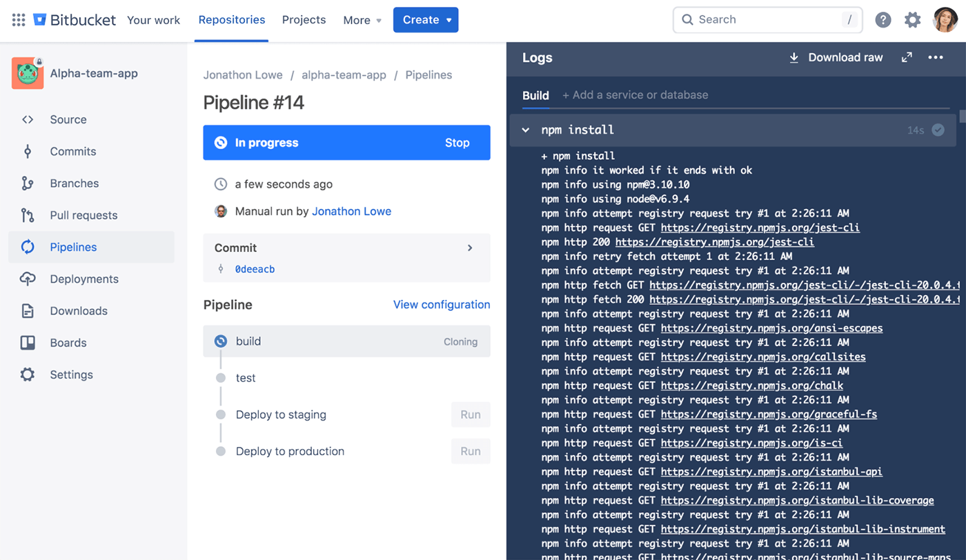966x560 pixels.
Task: Open the settings gear in top bar
Action: pos(913,20)
